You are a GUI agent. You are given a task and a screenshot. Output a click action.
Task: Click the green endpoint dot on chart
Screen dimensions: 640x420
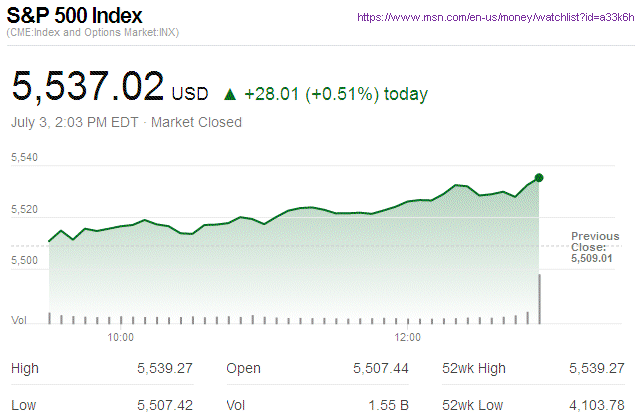pos(539,178)
